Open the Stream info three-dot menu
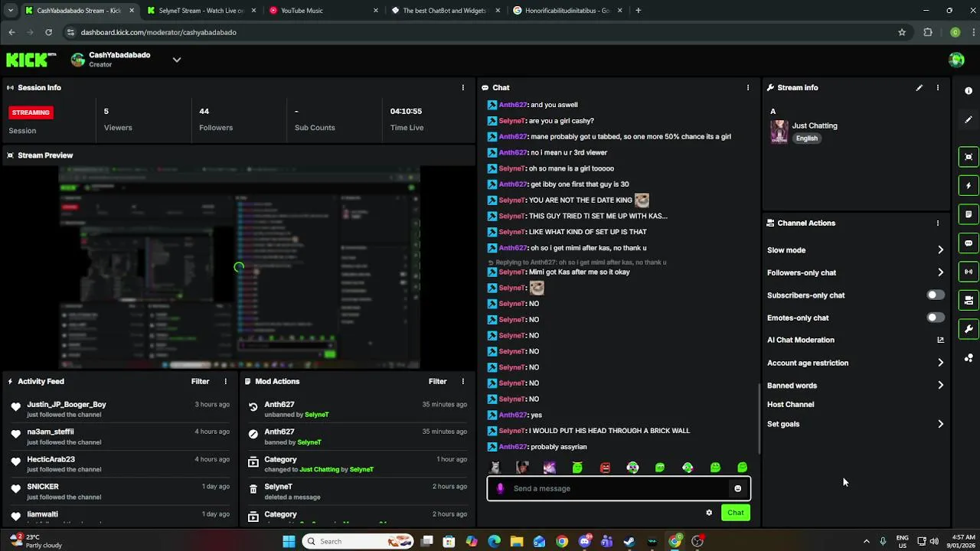 click(937, 88)
